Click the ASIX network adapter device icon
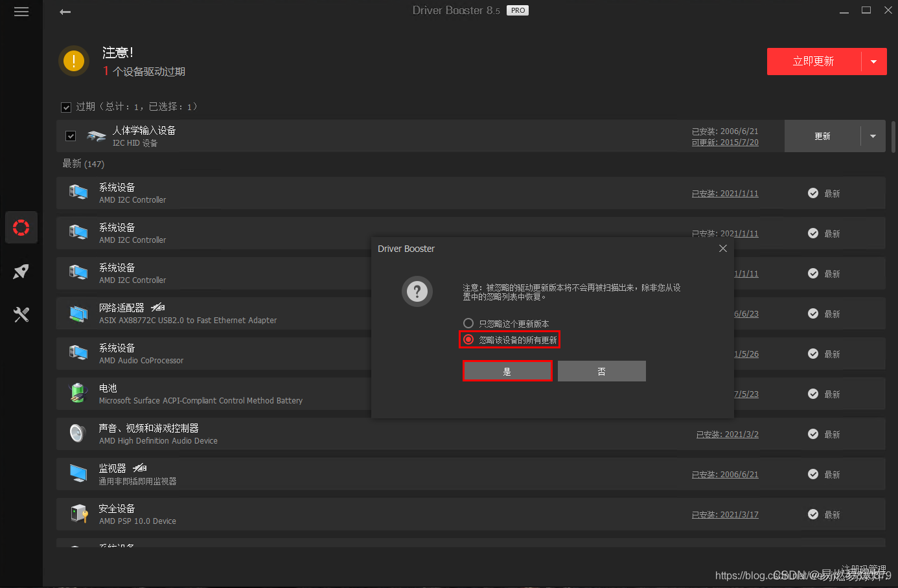 (78, 313)
